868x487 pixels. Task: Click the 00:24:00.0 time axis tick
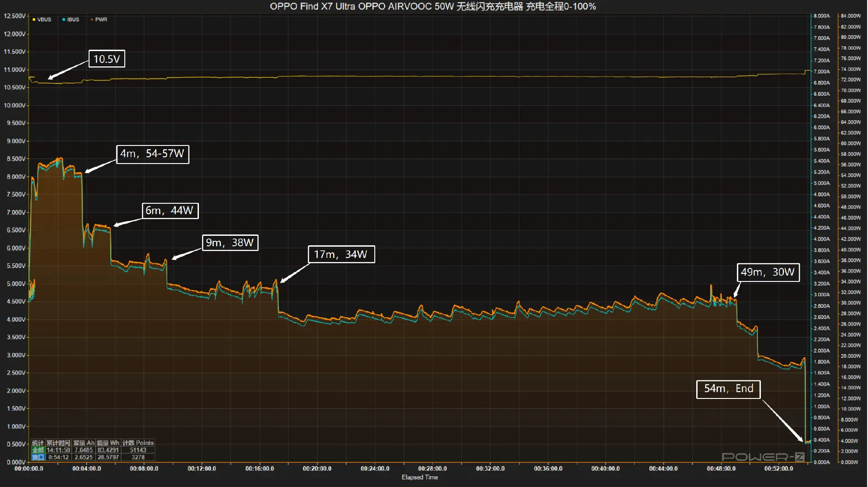click(x=375, y=468)
